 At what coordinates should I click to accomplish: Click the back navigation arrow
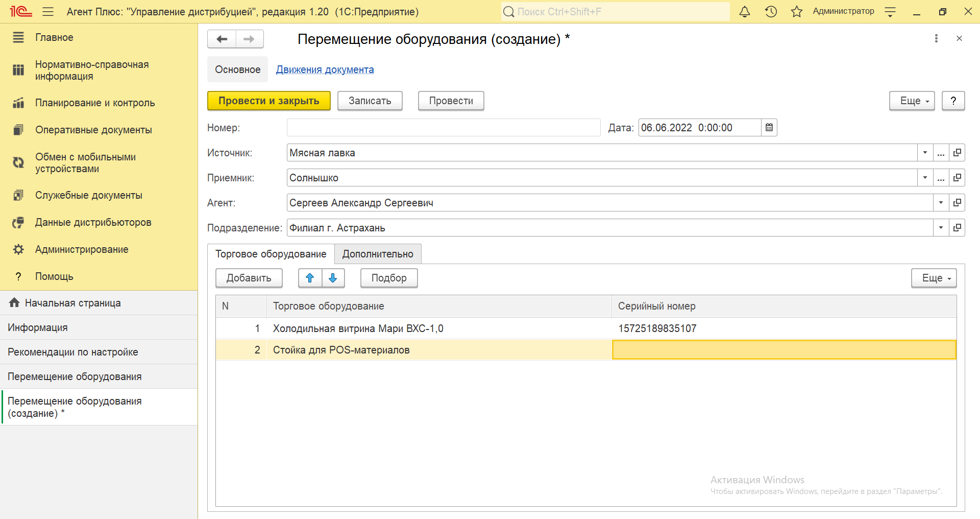click(x=222, y=39)
